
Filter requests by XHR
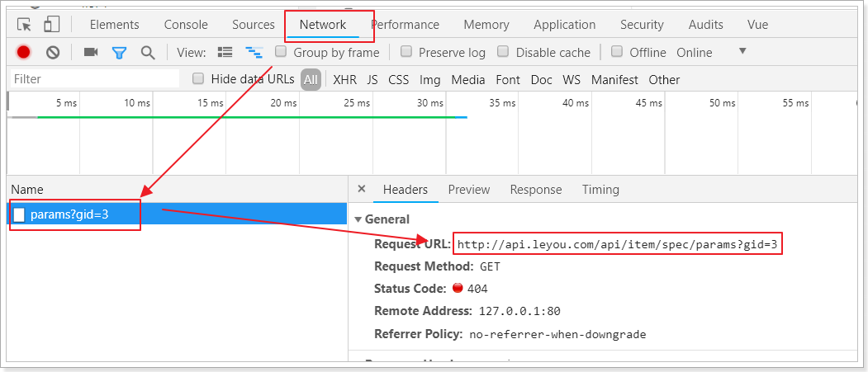344,80
